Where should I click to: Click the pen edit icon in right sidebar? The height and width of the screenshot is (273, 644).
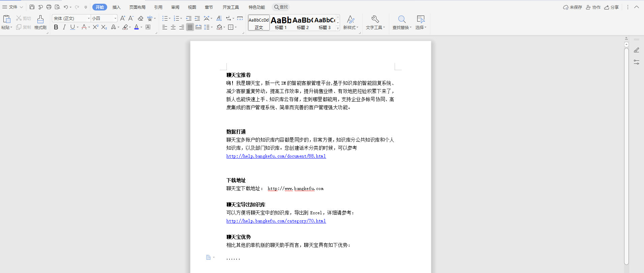click(637, 50)
